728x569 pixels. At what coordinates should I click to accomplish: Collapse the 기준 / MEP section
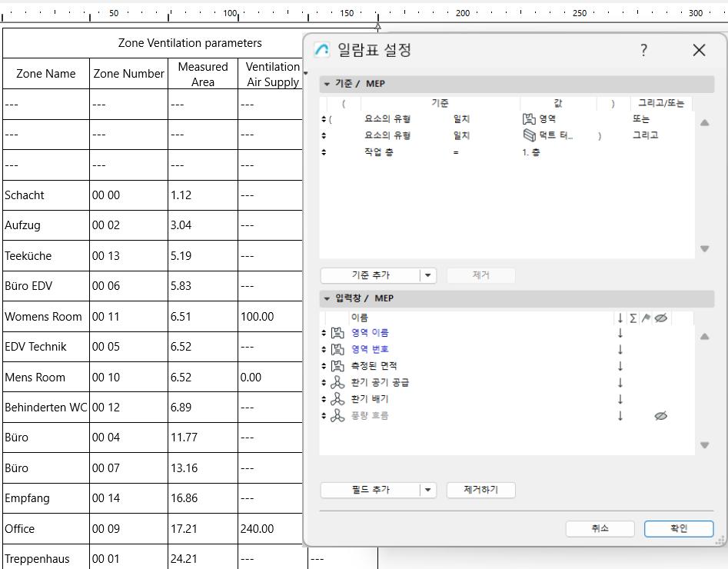point(327,84)
